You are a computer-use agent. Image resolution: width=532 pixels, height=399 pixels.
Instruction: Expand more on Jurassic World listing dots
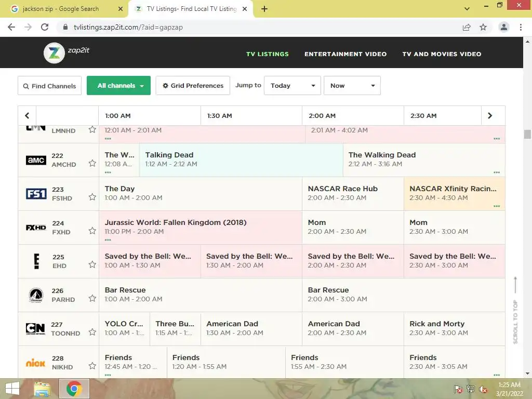[x=108, y=240]
